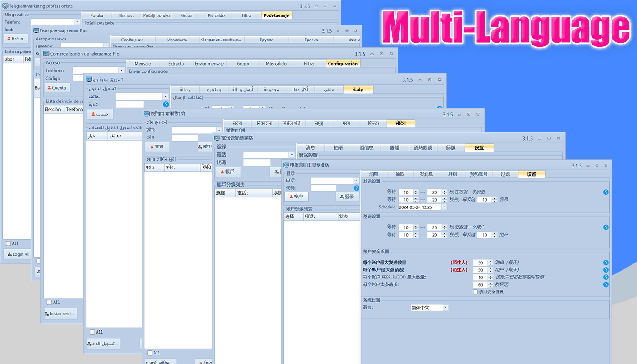This screenshot has width=637, height=364.
Task: Open 电话 dropdown in Chinese simplified window
Action: 356,181
